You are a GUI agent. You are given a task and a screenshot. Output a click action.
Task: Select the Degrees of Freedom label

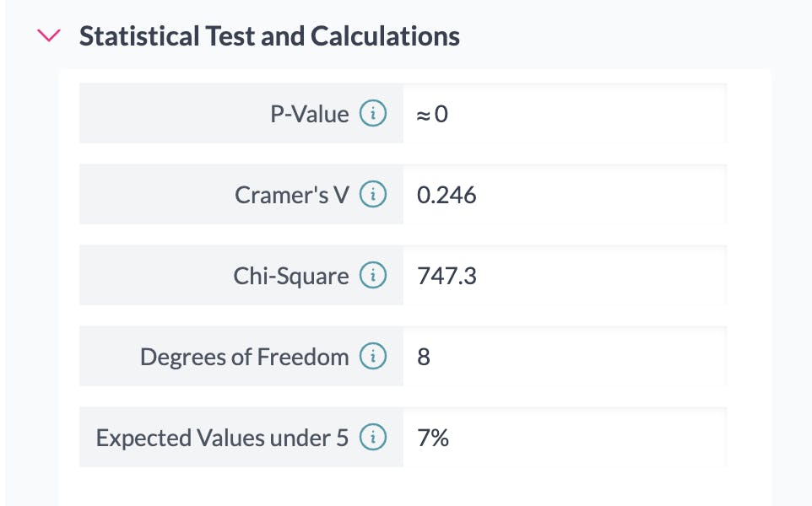pos(244,357)
